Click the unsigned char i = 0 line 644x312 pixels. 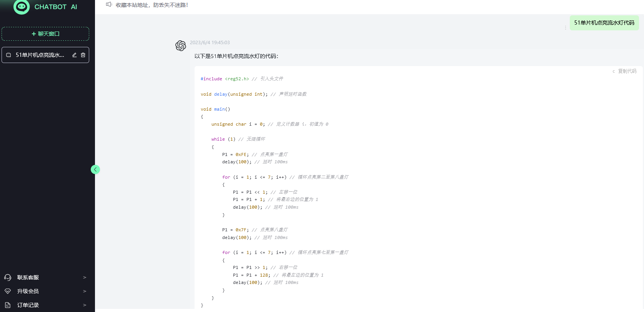coord(270,124)
